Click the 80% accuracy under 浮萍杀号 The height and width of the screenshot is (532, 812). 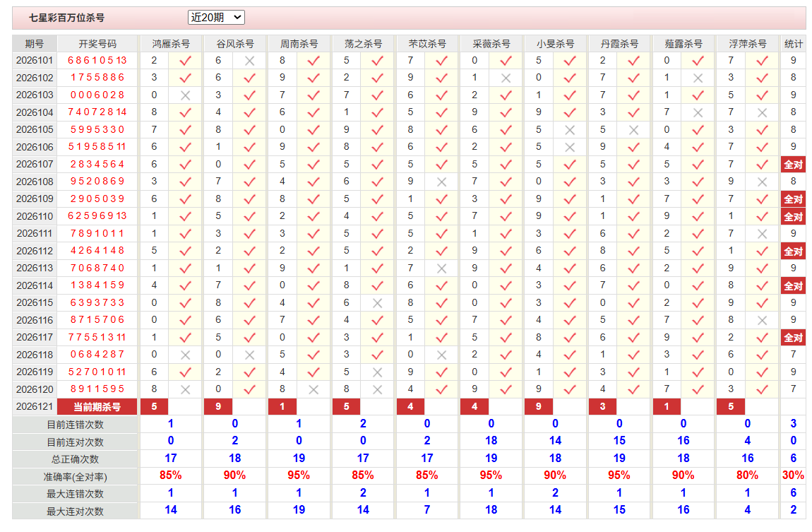point(747,475)
